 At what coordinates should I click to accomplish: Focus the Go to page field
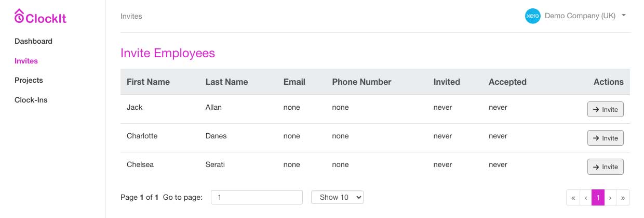pos(257,197)
